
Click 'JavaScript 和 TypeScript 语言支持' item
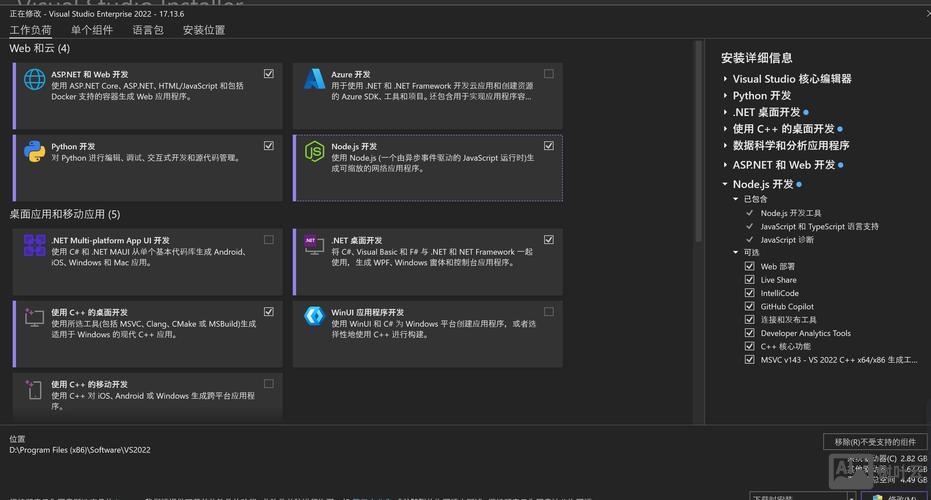(x=819, y=226)
